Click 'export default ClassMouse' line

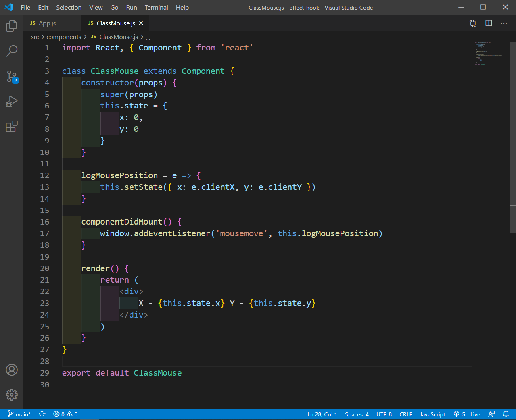point(122,373)
